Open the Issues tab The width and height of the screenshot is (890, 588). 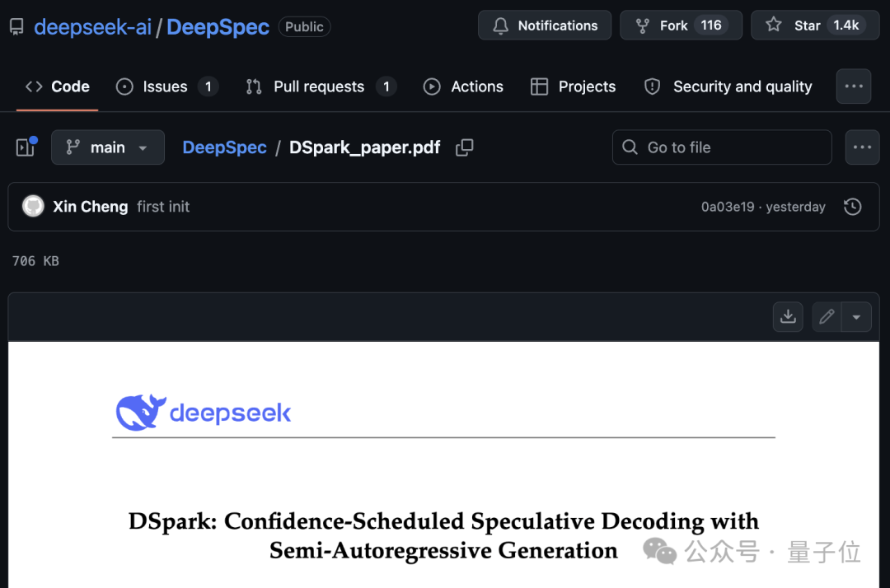point(166,86)
